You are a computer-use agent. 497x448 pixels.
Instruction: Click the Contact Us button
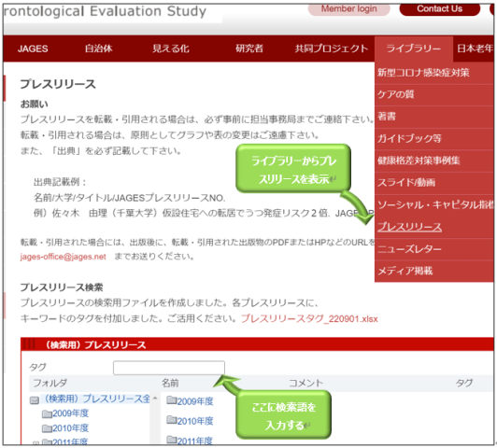pyautogui.click(x=440, y=8)
